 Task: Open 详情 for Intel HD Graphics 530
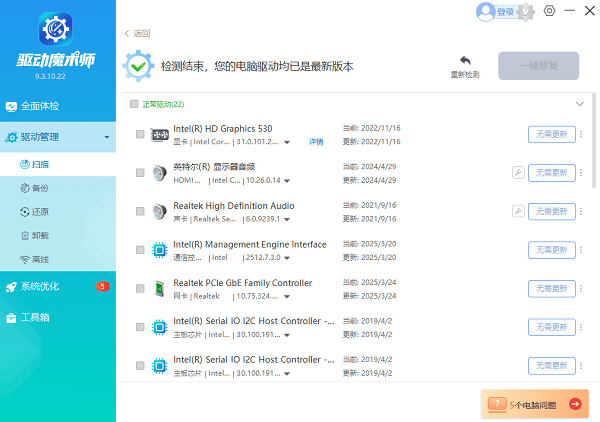click(x=316, y=142)
